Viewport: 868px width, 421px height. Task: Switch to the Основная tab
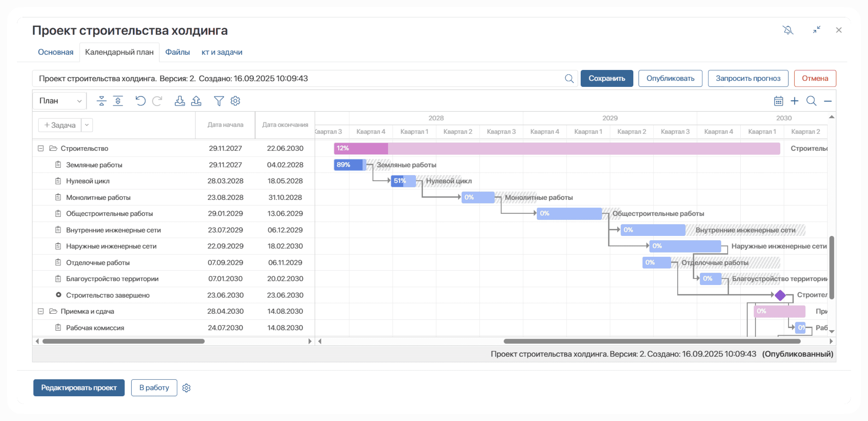[55, 52]
